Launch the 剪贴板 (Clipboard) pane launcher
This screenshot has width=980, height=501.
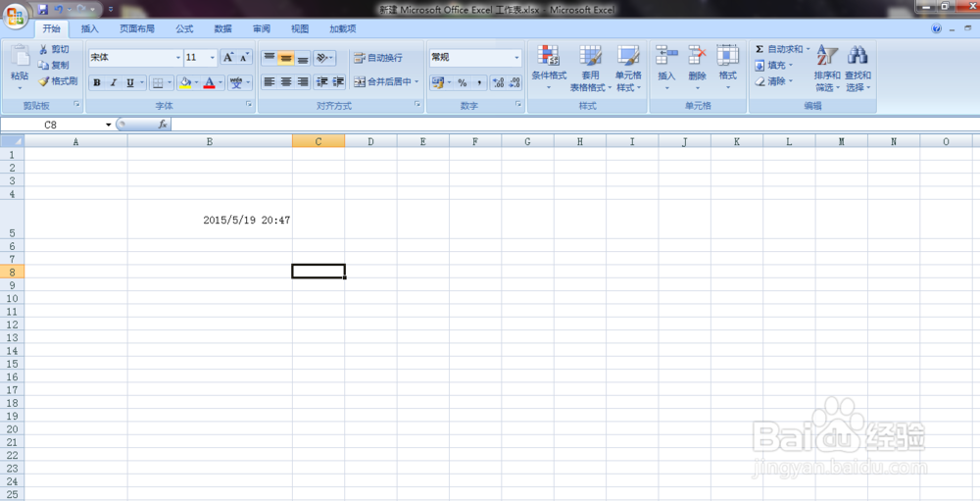pos(76,105)
